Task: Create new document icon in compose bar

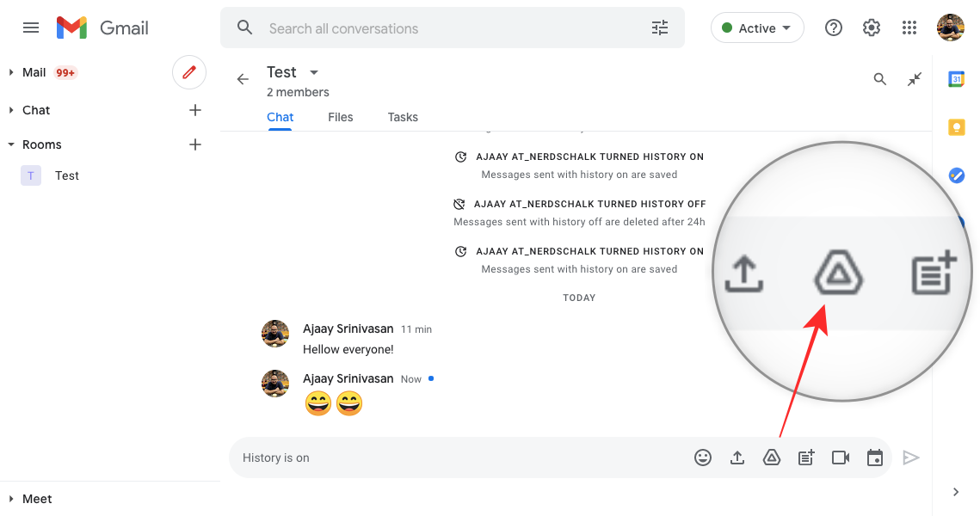Action: point(806,458)
